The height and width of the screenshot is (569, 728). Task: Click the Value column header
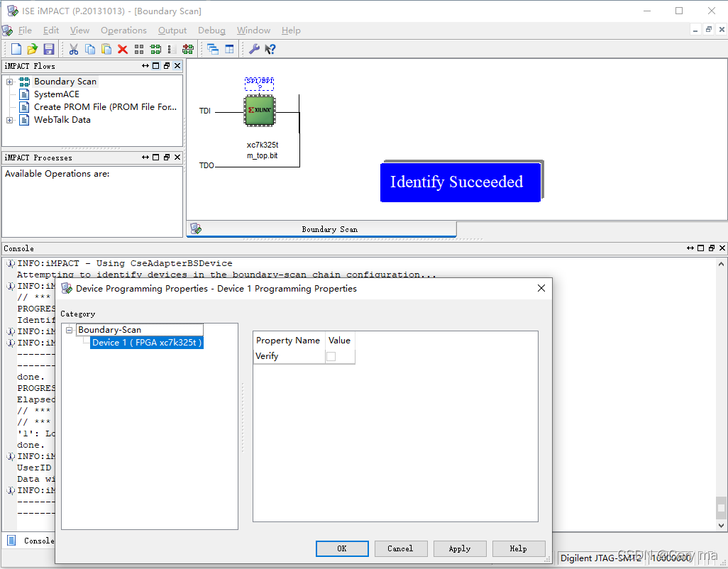coord(339,340)
